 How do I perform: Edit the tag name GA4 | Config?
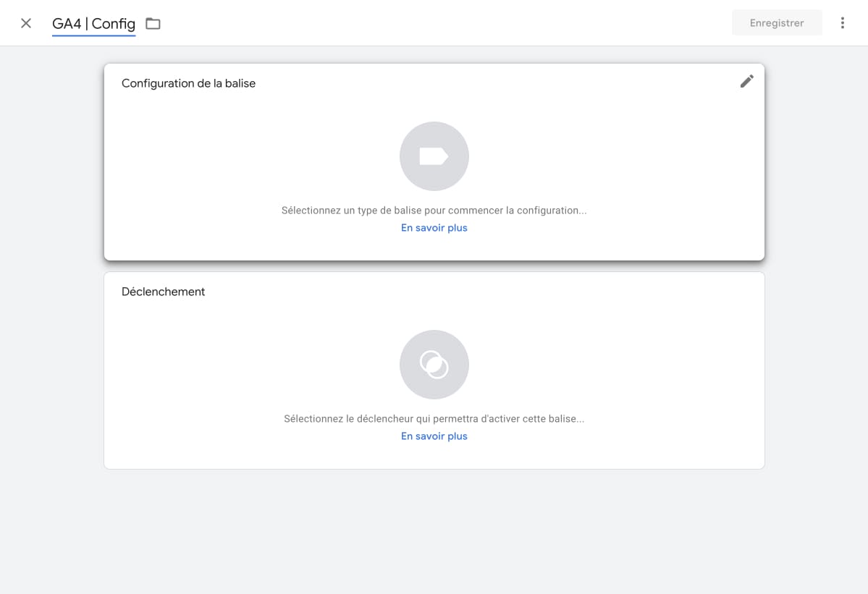[x=93, y=24]
